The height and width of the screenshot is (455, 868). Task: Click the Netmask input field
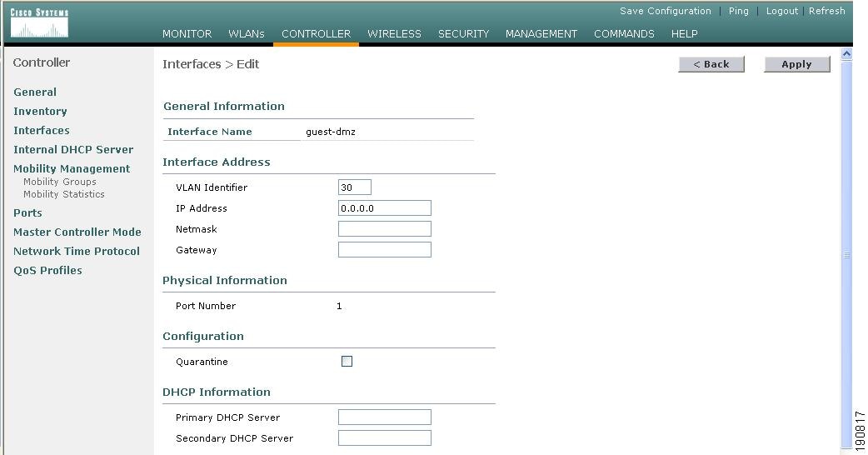tap(385, 229)
